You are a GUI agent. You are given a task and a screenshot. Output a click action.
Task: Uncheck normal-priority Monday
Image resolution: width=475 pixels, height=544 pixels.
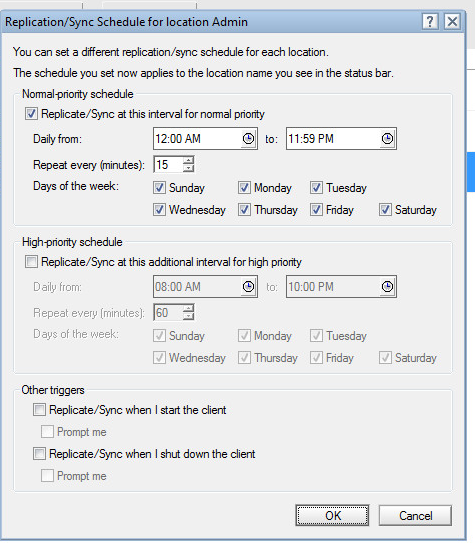tap(244, 188)
